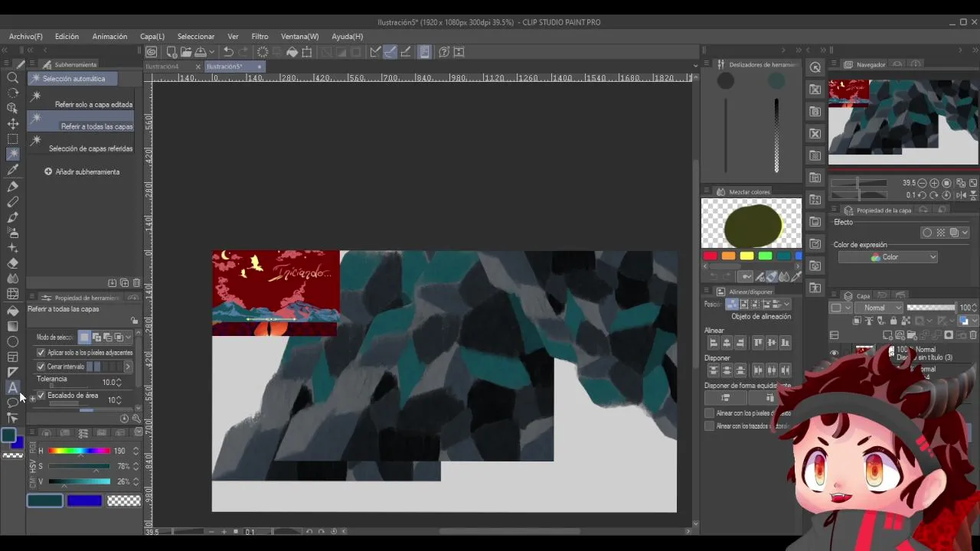The image size is (980, 551).
Task: Select 'Referir a todas las capas' subtool
Action: [81, 122]
